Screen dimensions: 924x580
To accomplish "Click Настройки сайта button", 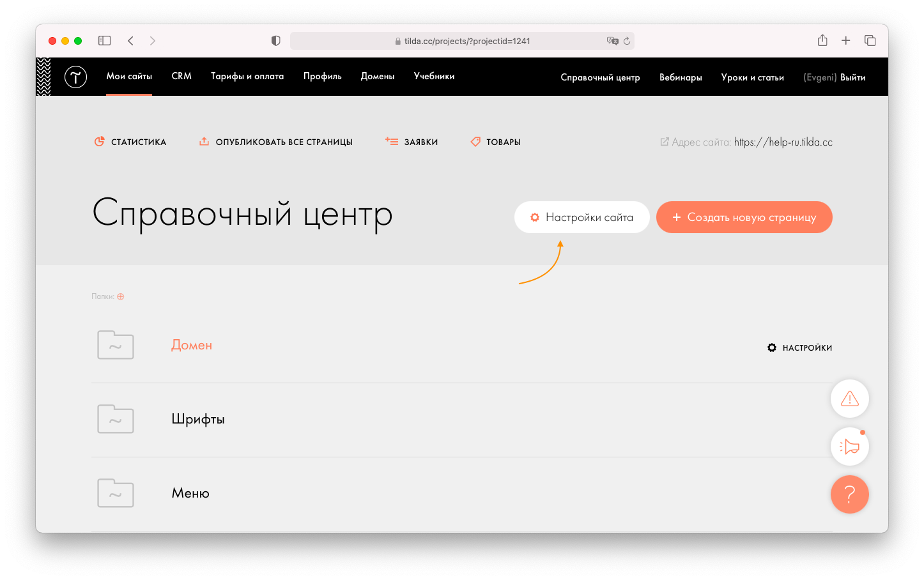I will tap(582, 217).
